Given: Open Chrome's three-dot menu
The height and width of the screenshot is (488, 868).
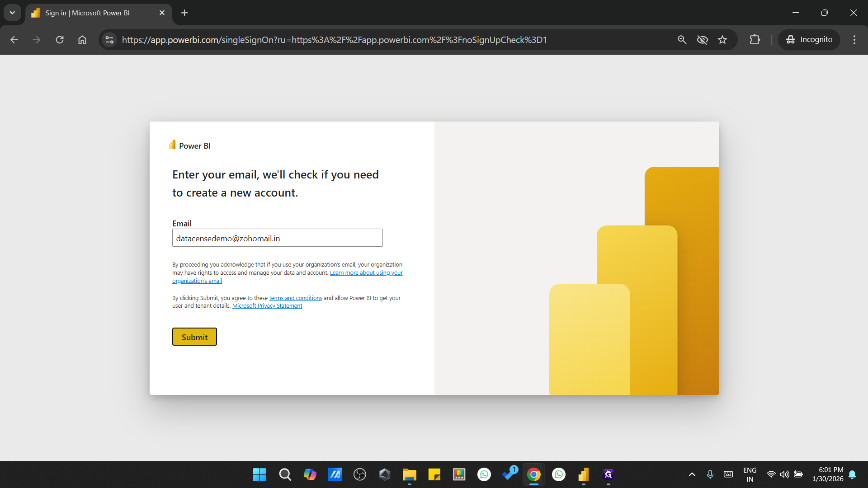Looking at the screenshot, I should tap(854, 40).
